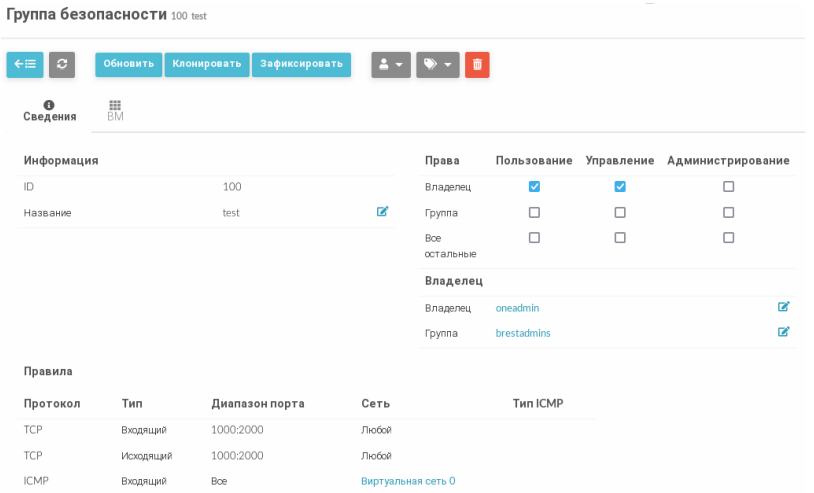
Task: Click the edit icon for owner oneadmin
Action: click(783, 307)
